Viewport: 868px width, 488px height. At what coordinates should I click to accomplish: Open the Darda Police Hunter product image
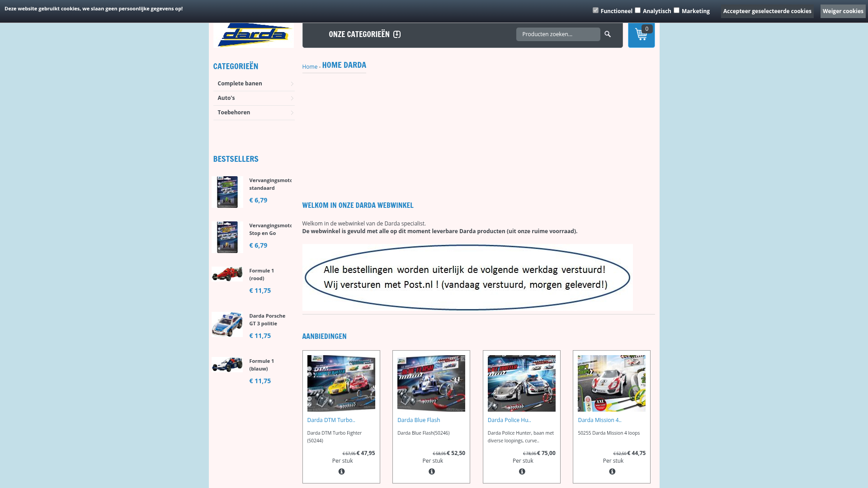[x=521, y=383]
